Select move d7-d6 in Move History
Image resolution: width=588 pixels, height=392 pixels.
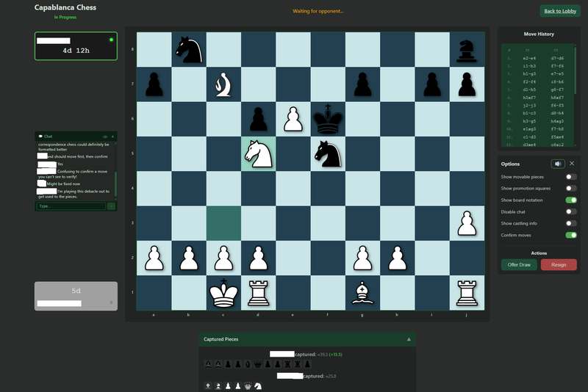557,59
